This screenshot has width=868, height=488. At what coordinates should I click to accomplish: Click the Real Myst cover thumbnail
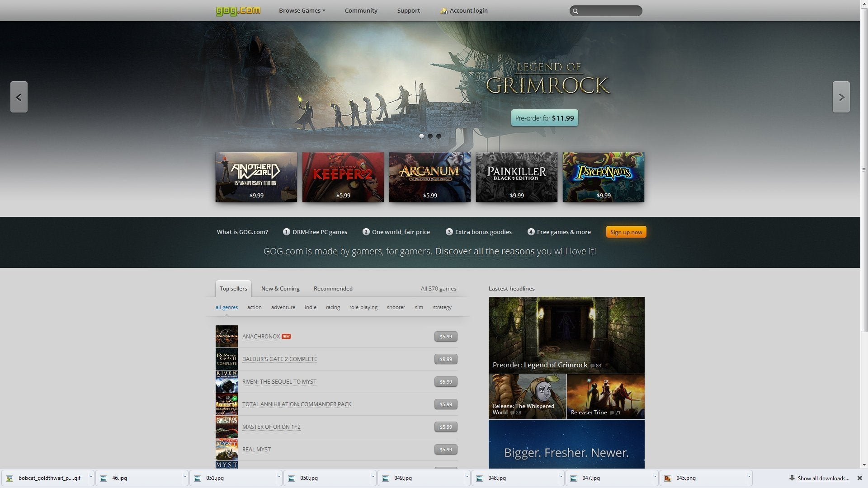pyautogui.click(x=226, y=450)
